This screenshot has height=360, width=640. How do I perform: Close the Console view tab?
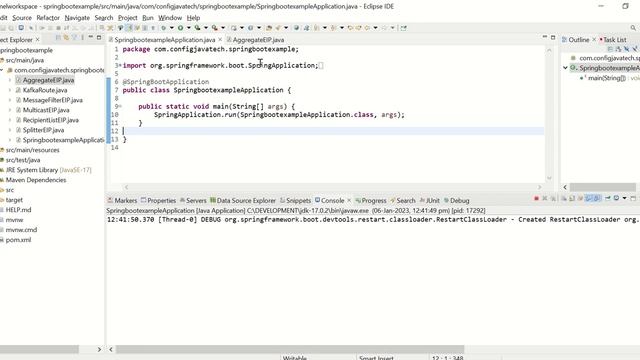coord(349,200)
